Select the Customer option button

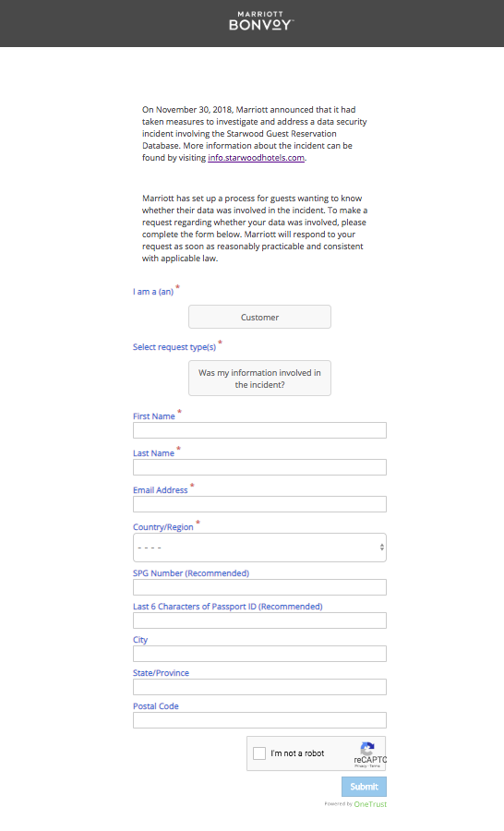click(x=259, y=317)
